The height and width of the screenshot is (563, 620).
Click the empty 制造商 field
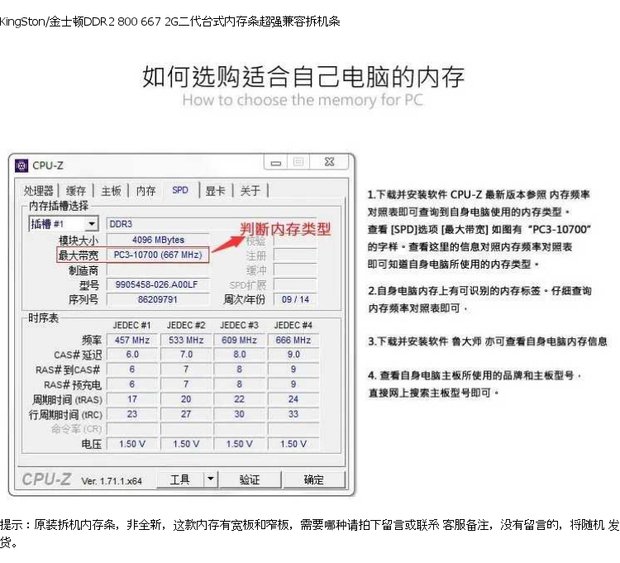coord(158,270)
